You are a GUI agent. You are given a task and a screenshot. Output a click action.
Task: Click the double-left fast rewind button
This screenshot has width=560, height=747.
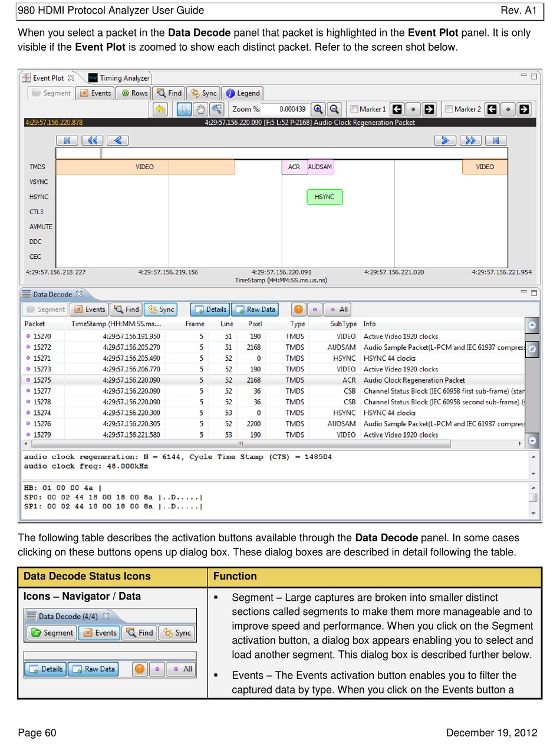[93, 140]
